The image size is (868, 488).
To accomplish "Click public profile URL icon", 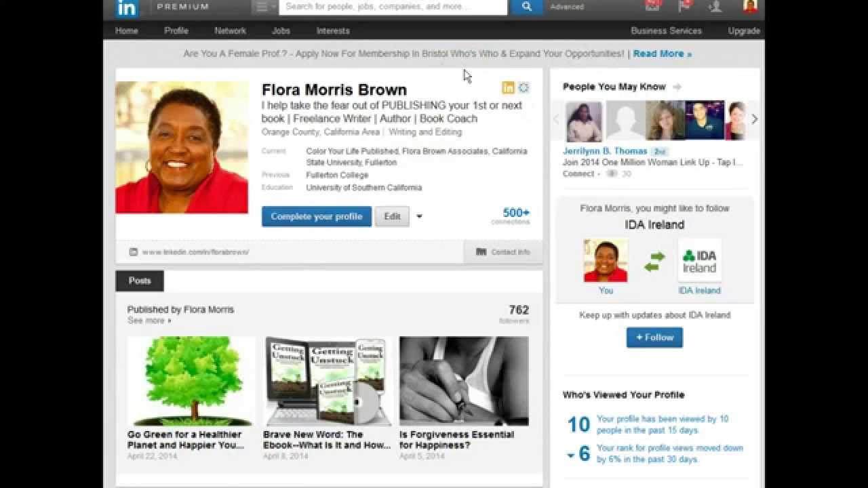I will click(134, 252).
